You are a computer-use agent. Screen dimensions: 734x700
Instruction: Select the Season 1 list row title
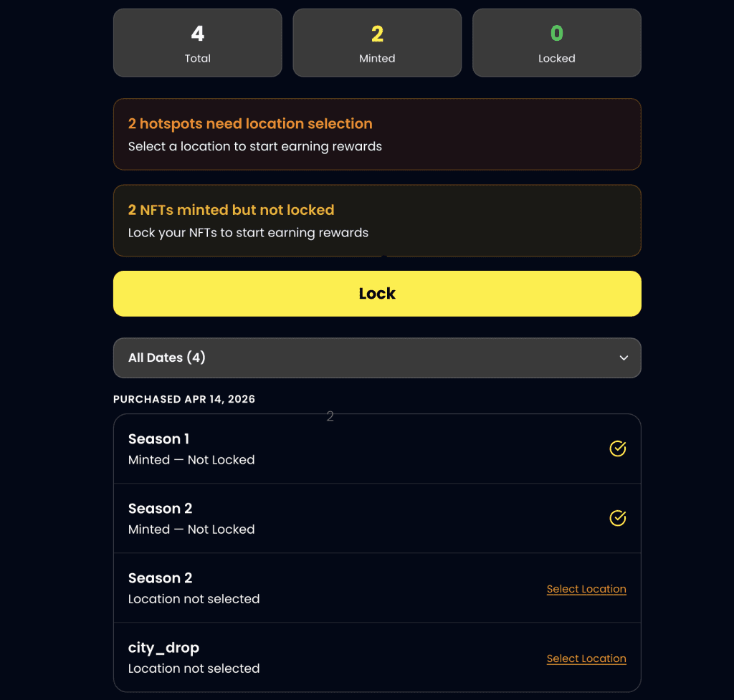158,439
